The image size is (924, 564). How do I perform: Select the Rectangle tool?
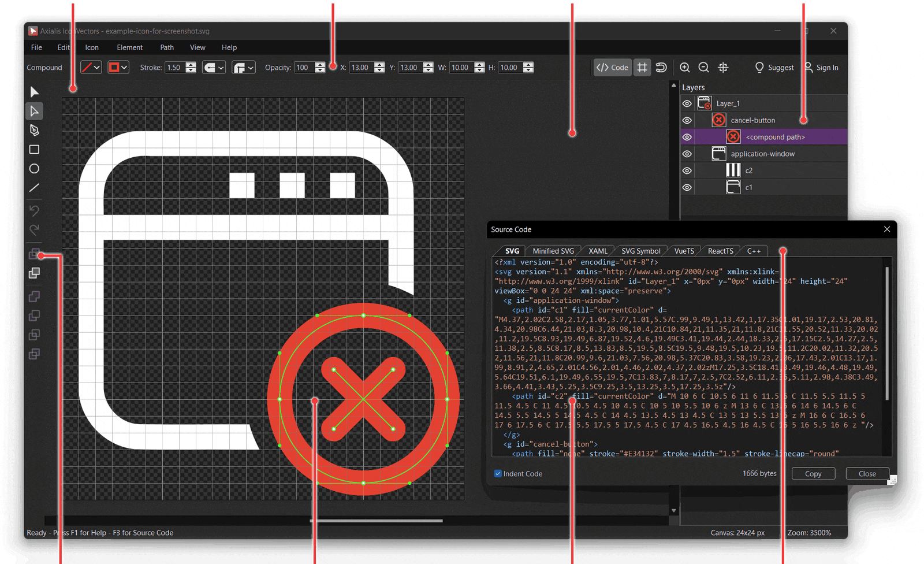[x=34, y=150]
